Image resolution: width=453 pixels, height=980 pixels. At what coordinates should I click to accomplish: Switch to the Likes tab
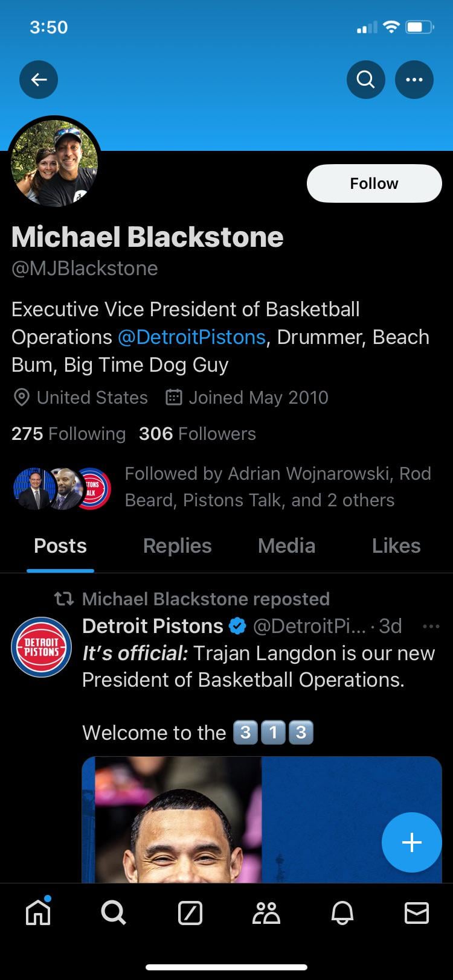pyautogui.click(x=396, y=546)
